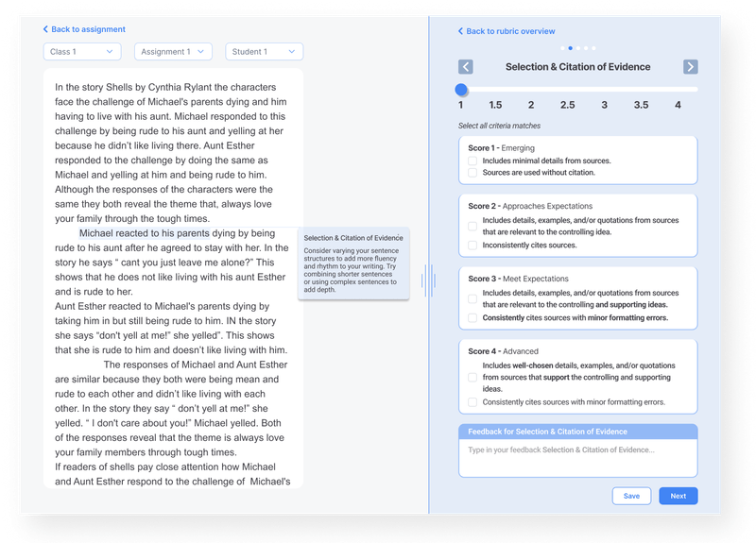Select the last pagination dot
This screenshot has width=756, height=543.
pos(593,48)
